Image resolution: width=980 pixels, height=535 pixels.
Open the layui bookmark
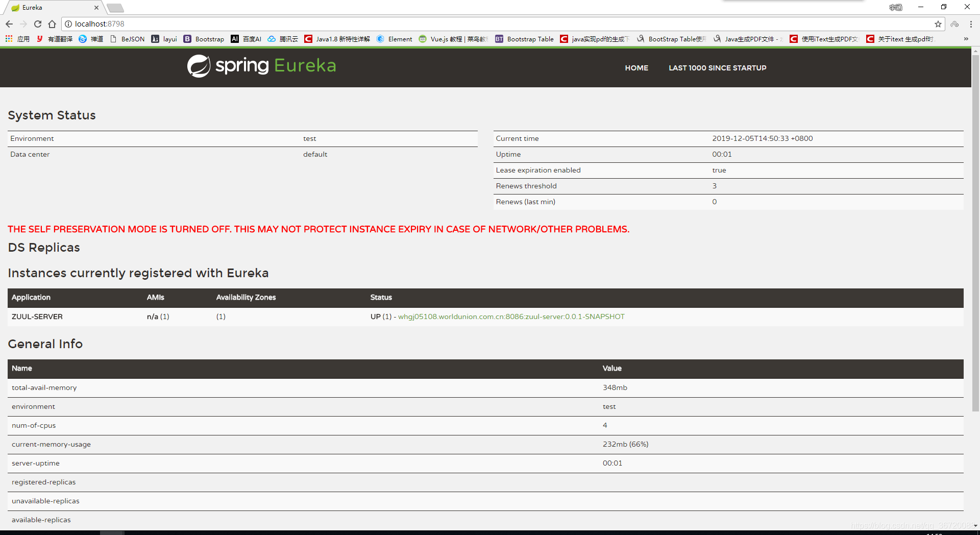pos(164,39)
